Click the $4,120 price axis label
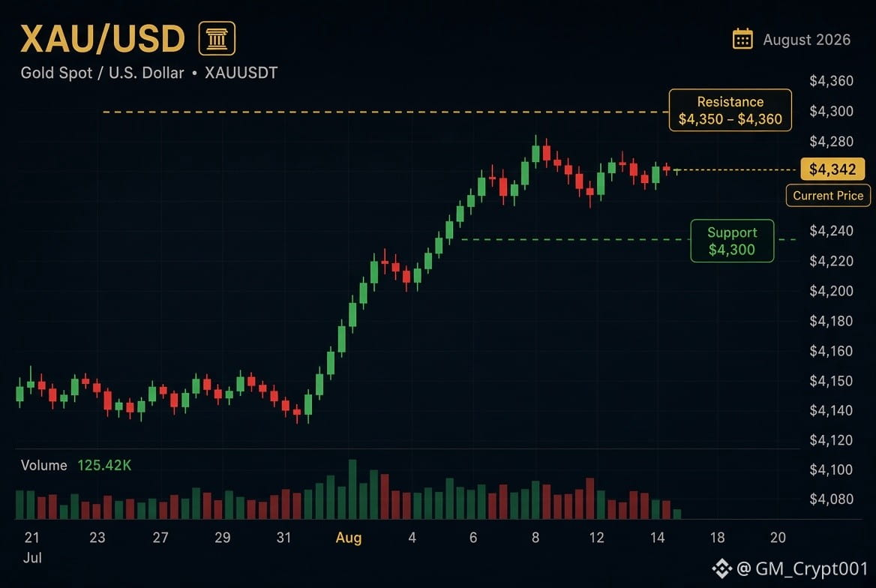Viewport: 876px width, 588px height. tap(831, 440)
